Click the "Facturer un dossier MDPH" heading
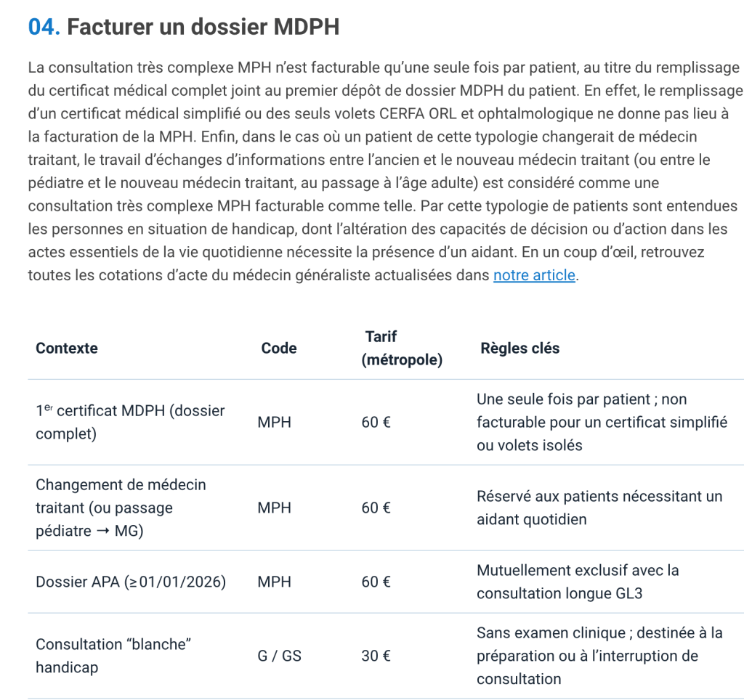The height and width of the screenshot is (700, 744). [x=203, y=28]
